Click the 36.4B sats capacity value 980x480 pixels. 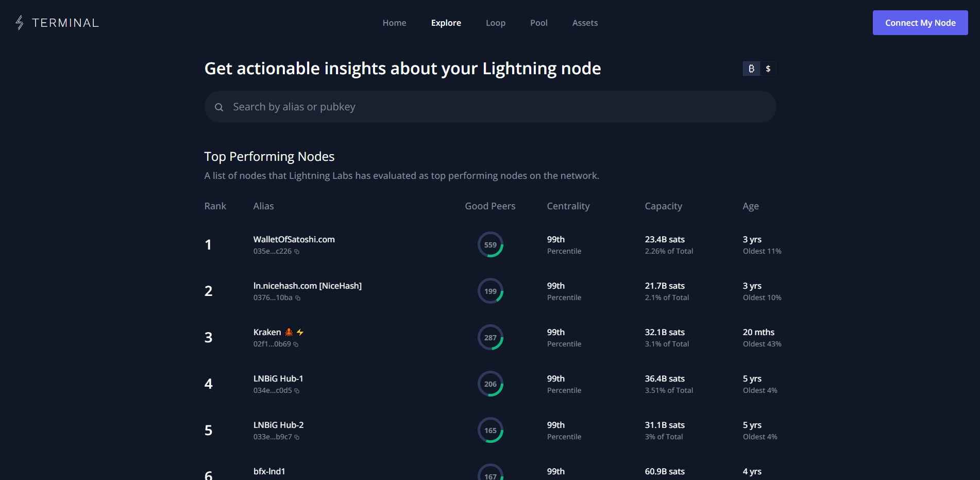point(665,378)
